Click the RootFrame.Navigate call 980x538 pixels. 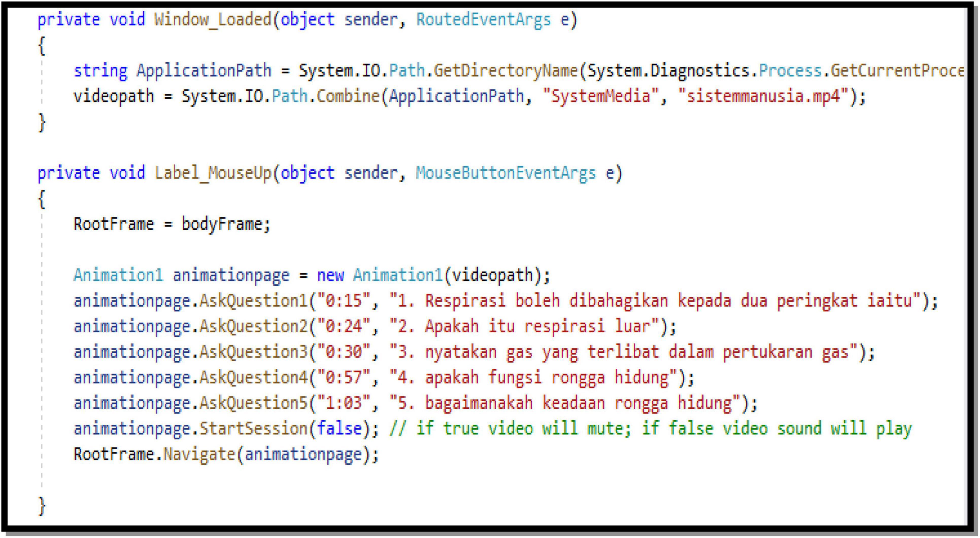226,454
